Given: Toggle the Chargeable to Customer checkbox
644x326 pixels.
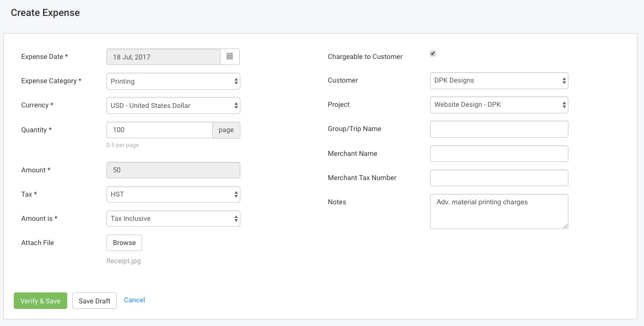Looking at the screenshot, I should (x=432, y=53).
